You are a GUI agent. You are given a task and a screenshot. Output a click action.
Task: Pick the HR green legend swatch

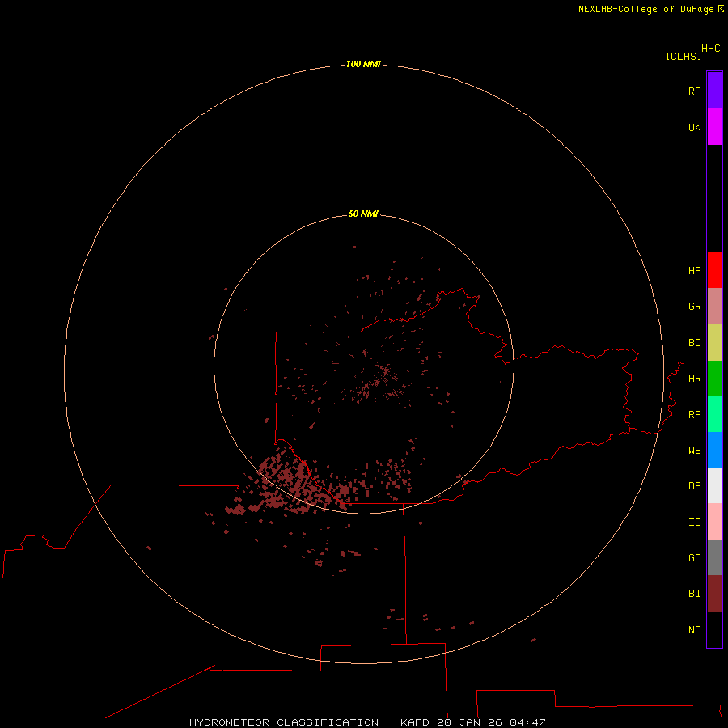[714, 379]
